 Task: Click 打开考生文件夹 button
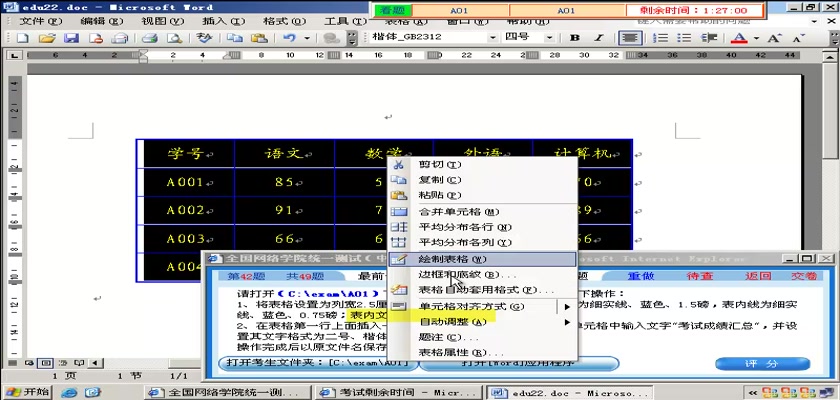[318, 364]
